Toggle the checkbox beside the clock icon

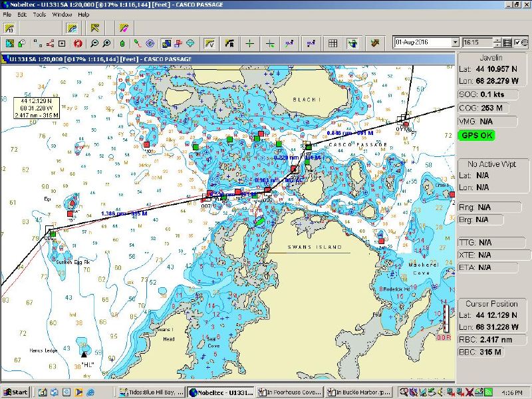click(517, 43)
